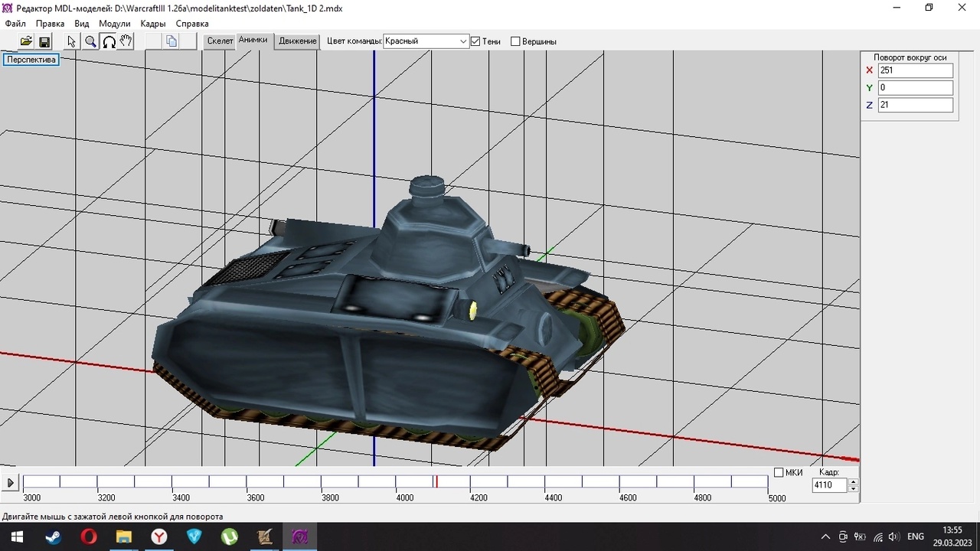Play the animation
Image resolution: width=980 pixels, height=551 pixels.
(10, 483)
